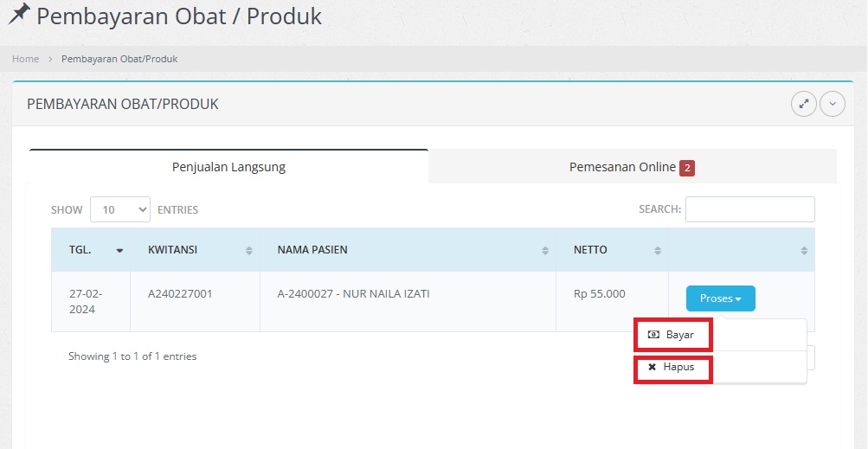Image resolution: width=868 pixels, height=449 pixels.
Task: Click the red badge showing 2
Action: pos(687,168)
